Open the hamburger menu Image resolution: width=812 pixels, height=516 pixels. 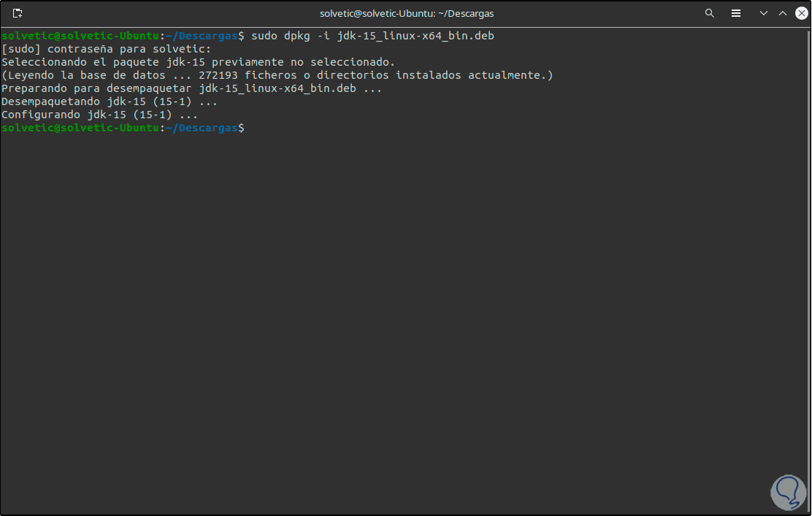click(736, 13)
